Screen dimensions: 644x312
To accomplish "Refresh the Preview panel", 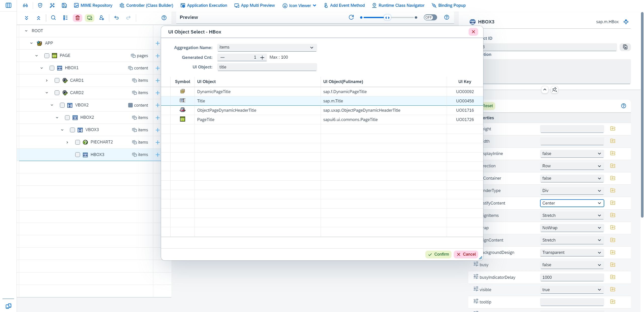I will [351, 17].
